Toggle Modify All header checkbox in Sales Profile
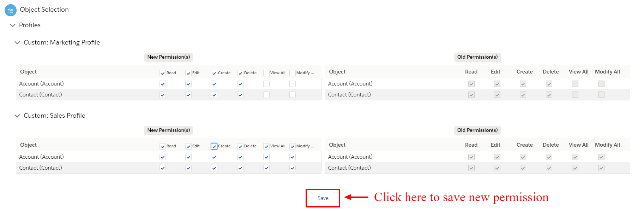The image size is (644, 211). click(x=293, y=146)
